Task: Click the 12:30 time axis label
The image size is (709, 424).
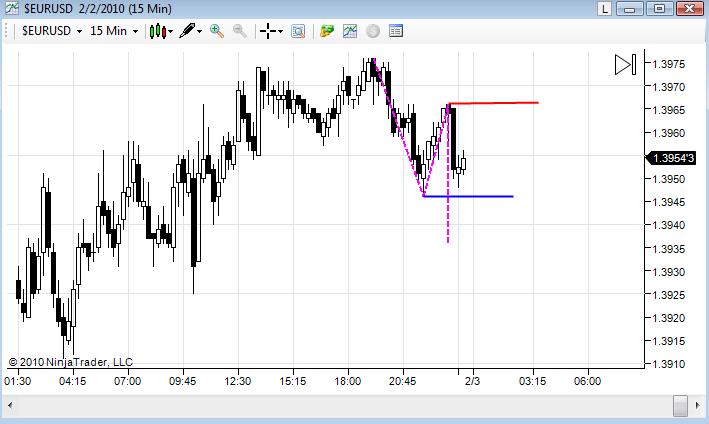Action: point(237,381)
